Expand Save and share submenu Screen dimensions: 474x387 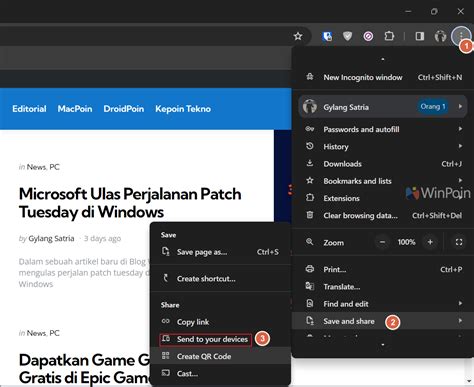(383, 321)
